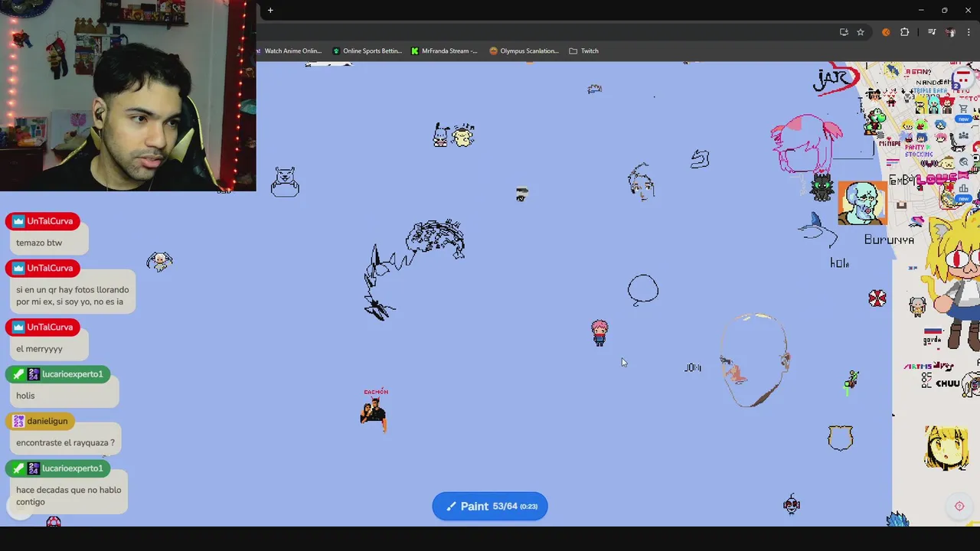Click the locate-me target icon bottom right

[959, 506]
